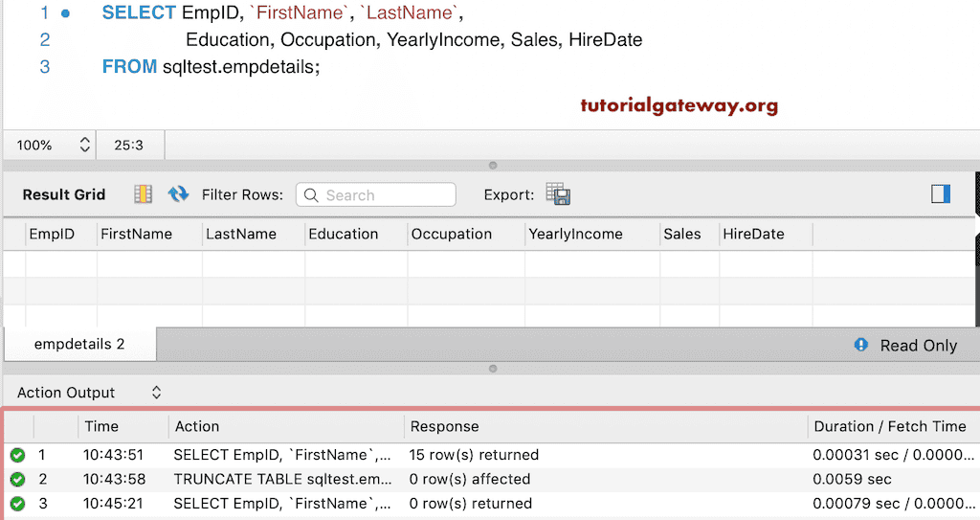Refresh the result grid data
980x520 pixels.
click(178, 194)
